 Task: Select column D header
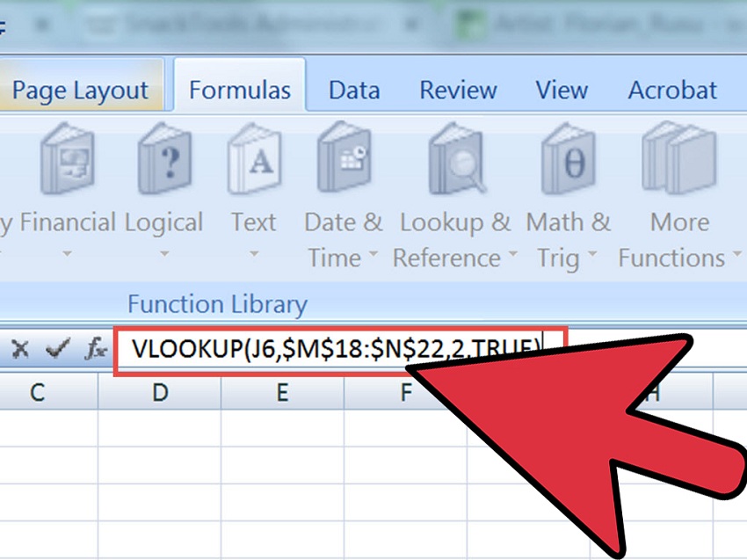tap(160, 392)
